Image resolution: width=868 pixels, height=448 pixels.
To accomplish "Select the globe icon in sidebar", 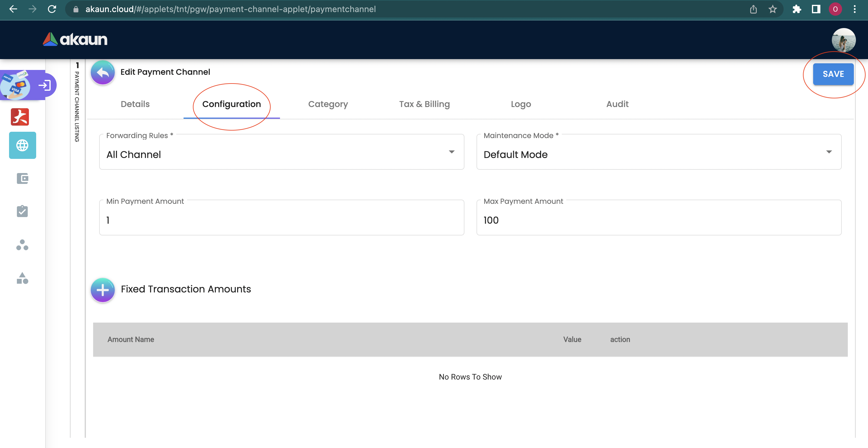I will tap(23, 145).
